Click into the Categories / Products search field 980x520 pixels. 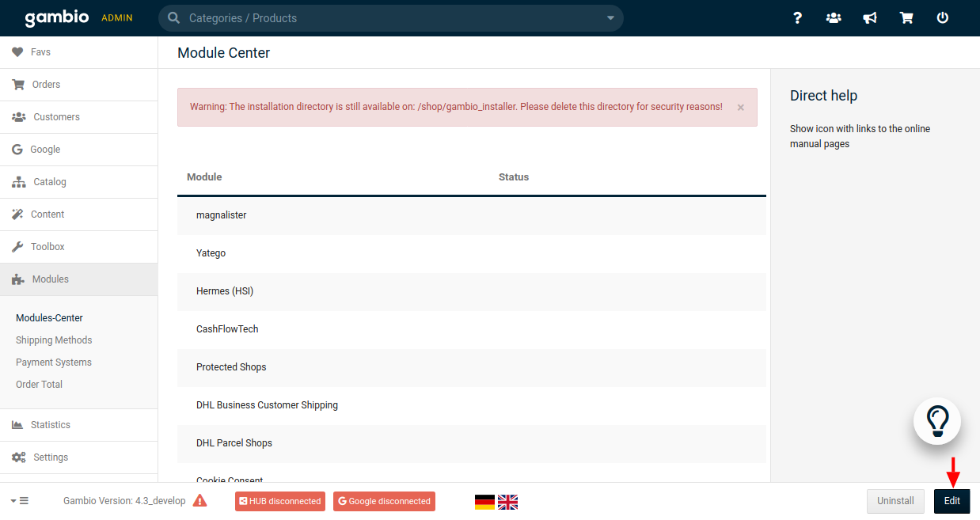pos(388,18)
